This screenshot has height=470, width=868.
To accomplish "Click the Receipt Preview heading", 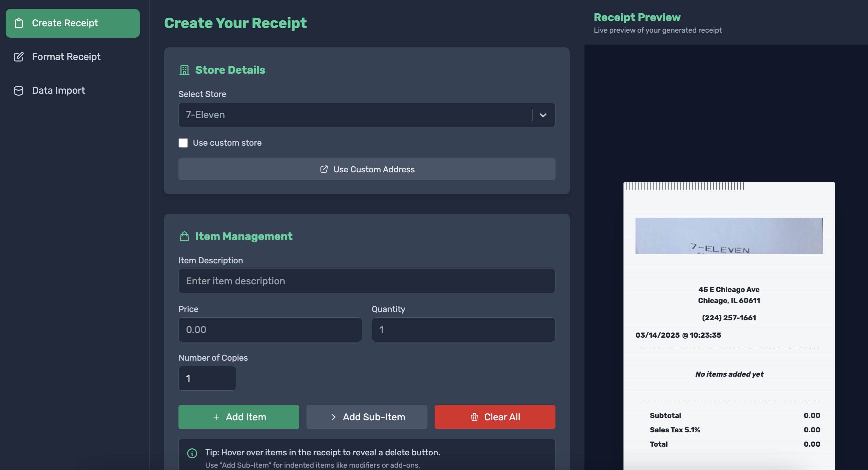I will click(637, 17).
